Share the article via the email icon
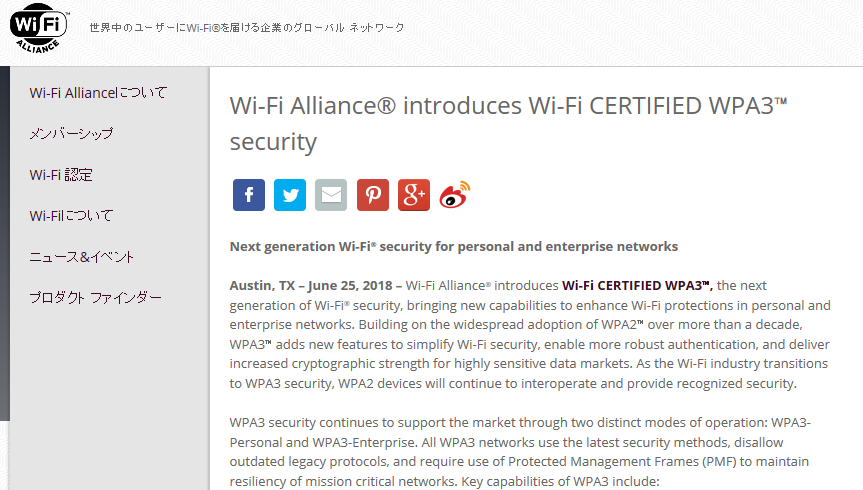The width and height of the screenshot is (863, 490). [331, 195]
